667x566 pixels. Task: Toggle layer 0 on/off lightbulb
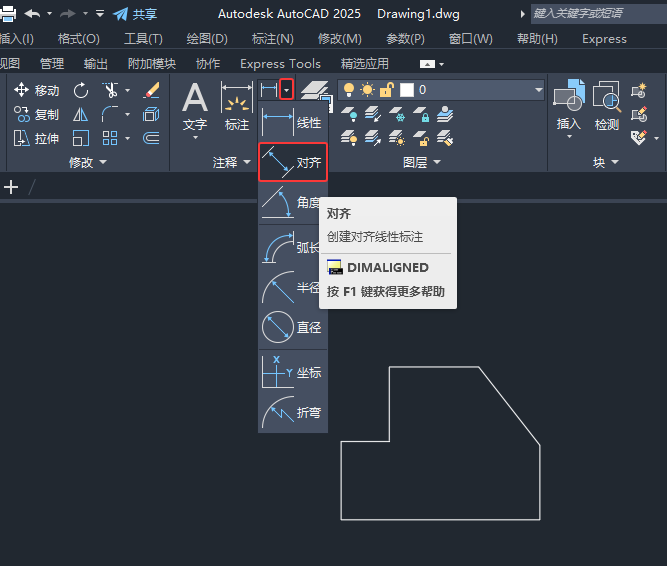(x=349, y=90)
